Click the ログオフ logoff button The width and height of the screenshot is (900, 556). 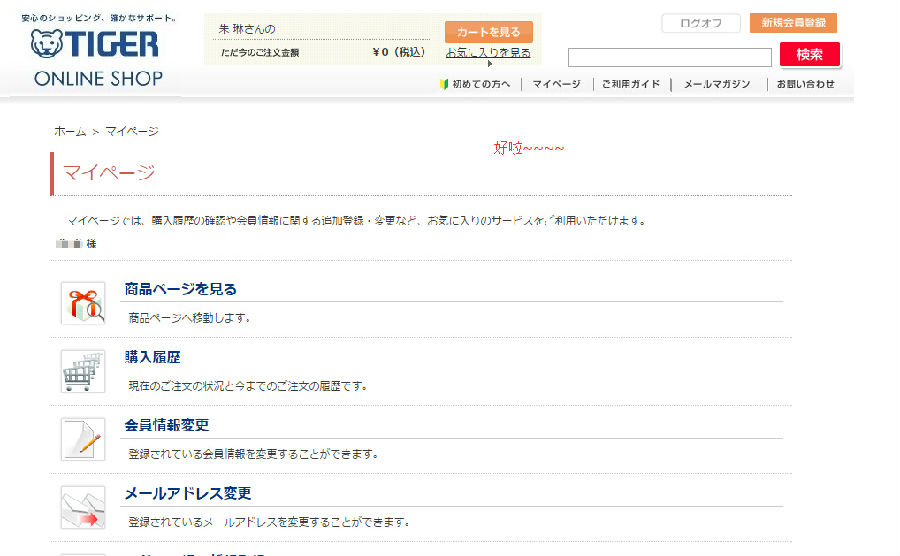click(700, 23)
